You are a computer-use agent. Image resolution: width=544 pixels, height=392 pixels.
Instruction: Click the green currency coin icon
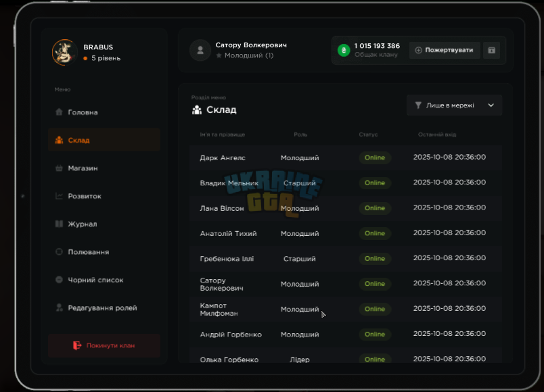[344, 50]
